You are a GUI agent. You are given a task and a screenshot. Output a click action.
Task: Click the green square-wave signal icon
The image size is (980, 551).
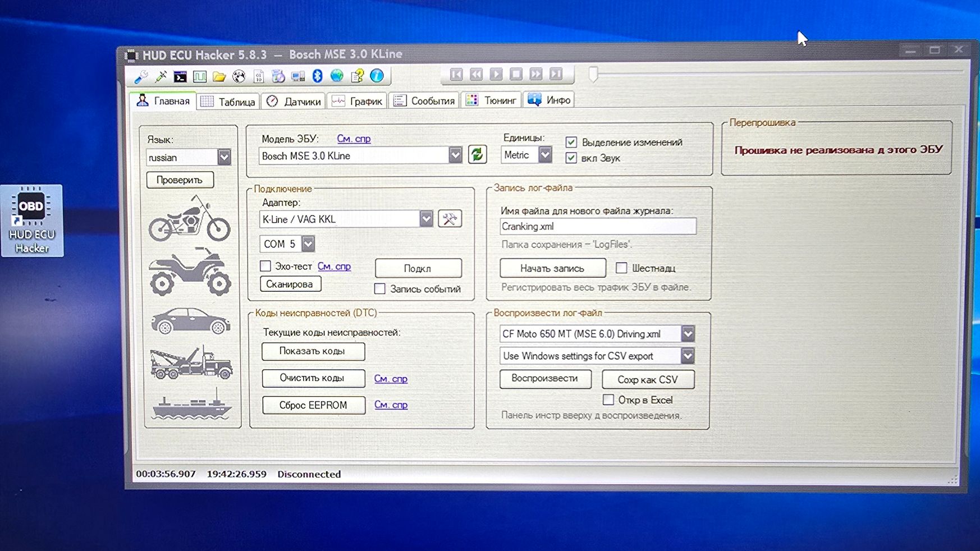(200, 76)
